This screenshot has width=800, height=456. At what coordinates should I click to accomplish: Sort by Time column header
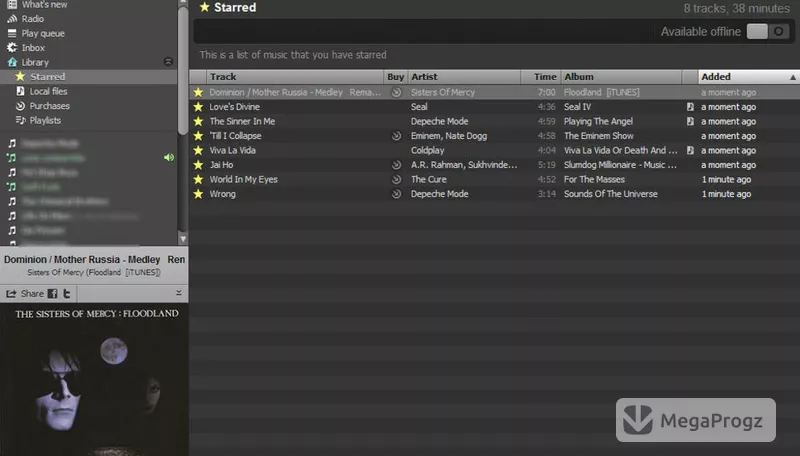point(541,77)
